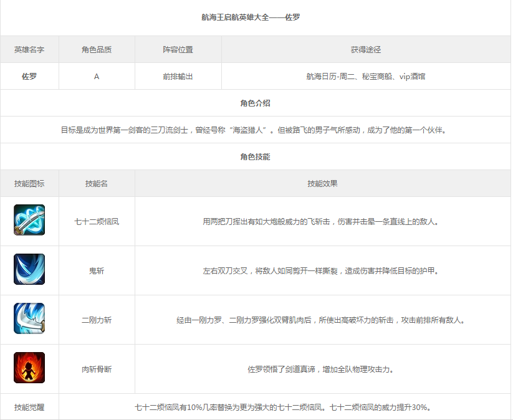The image size is (513, 420).
Task: Click the effect text about 一刚力罗、二刚力罗
Action: 320,320
